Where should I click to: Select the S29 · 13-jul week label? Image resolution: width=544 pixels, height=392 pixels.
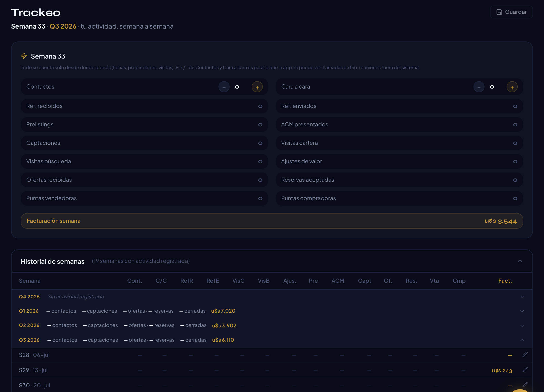tap(33, 370)
